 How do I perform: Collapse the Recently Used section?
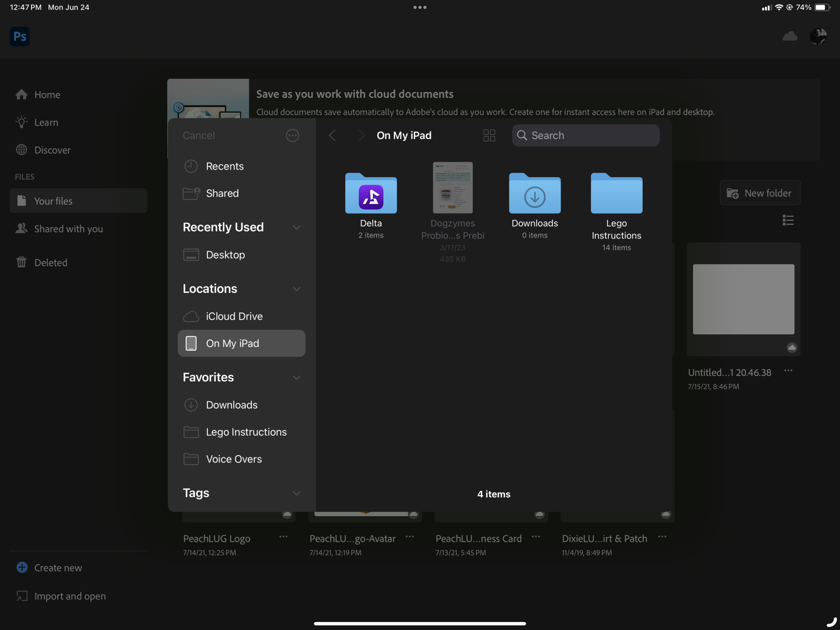pyautogui.click(x=297, y=227)
